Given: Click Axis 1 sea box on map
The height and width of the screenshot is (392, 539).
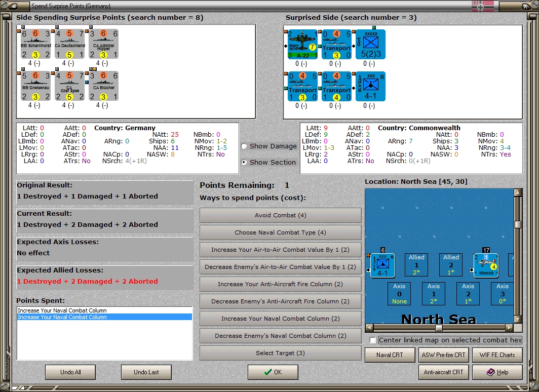Looking at the screenshot, I should tap(434, 294).
